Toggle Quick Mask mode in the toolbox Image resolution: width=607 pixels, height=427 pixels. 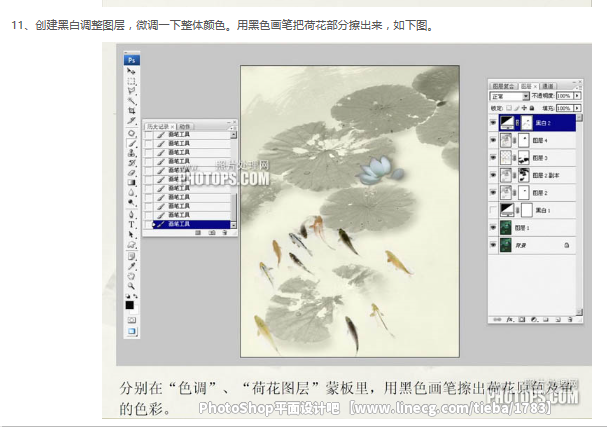pos(132,320)
